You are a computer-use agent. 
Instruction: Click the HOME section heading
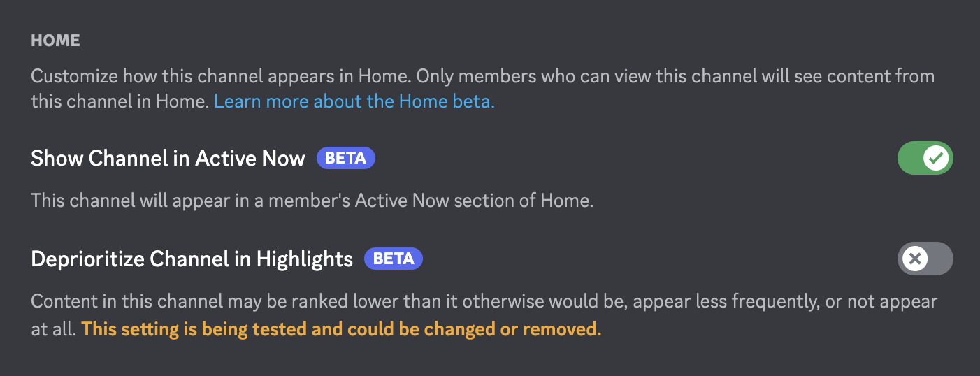55,41
